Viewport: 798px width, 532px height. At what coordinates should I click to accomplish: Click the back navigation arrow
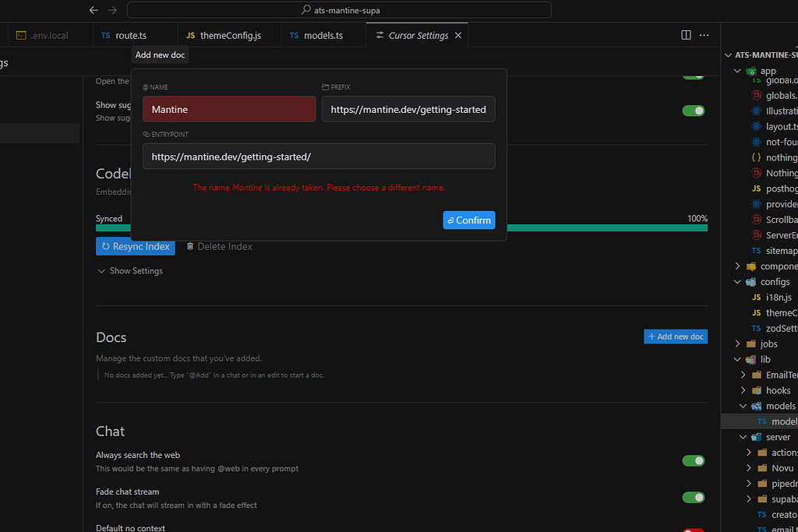pyautogui.click(x=94, y=10)
